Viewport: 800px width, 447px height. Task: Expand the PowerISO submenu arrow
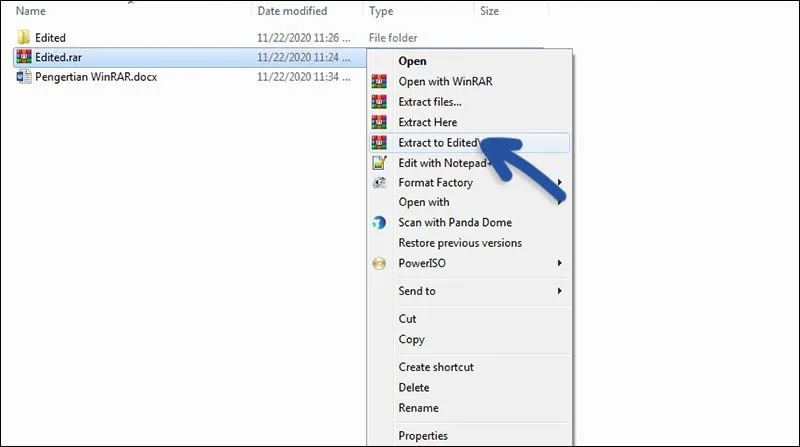[560, 263]
